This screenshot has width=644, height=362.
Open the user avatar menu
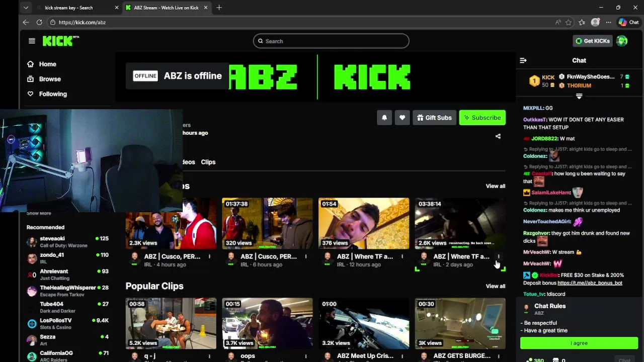(622, 41)
